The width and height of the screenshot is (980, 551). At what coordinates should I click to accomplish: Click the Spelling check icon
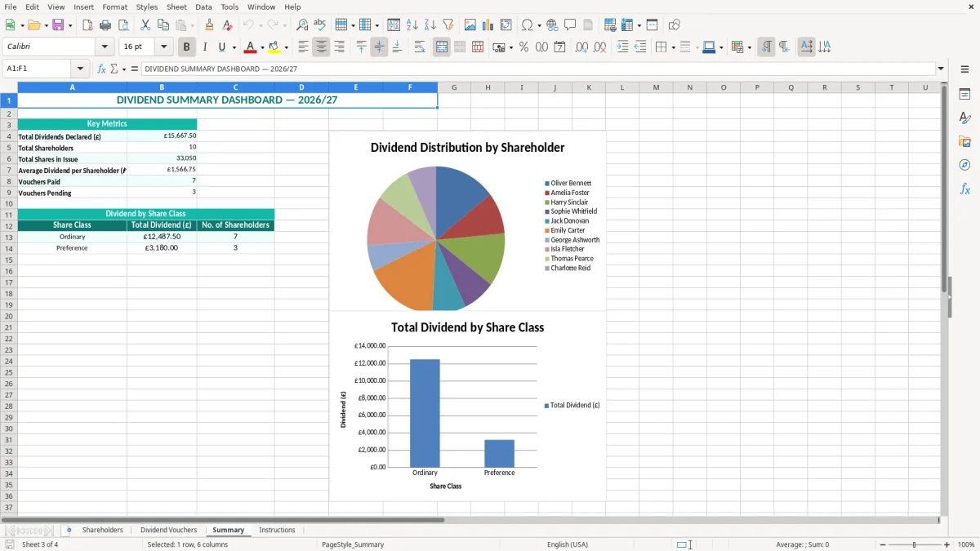tap(320, 25)
